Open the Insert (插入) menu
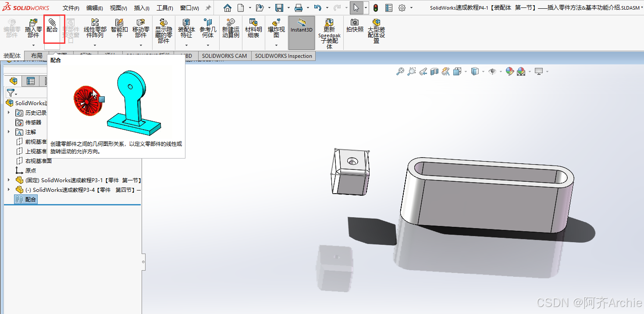 point(142,8)
